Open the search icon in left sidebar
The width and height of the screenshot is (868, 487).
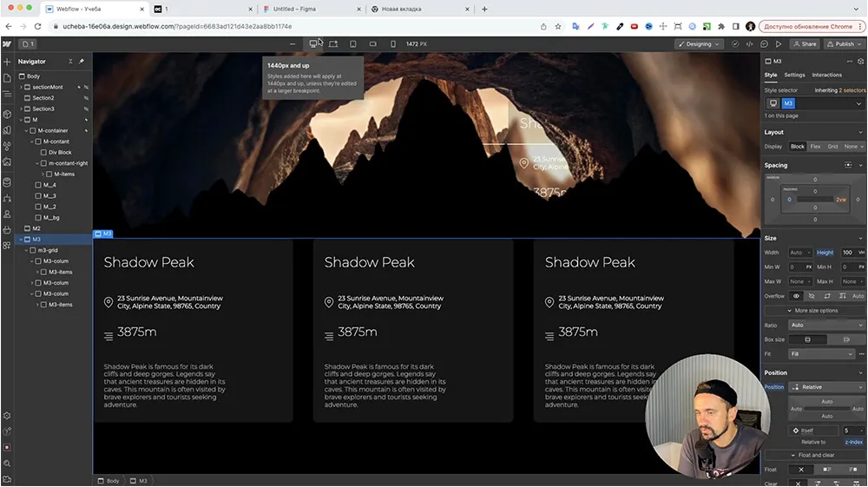tap(7, 464)
